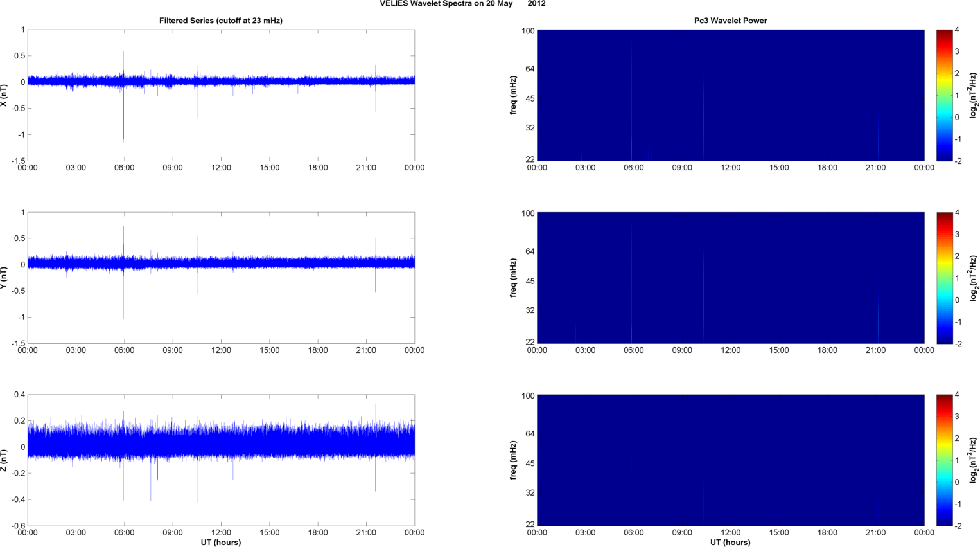
Task: Click the log2(nT²/Hz) label beside the bottom colorbar
Action: [974, 460]
